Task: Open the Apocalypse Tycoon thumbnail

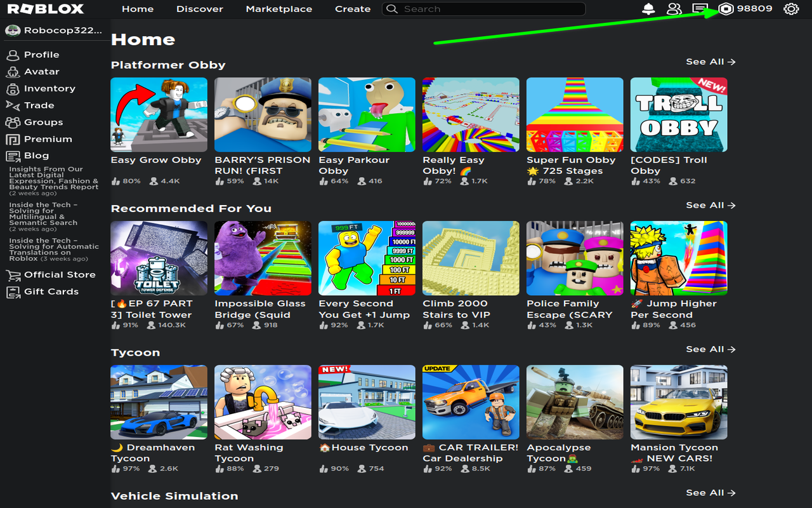Action: (575, 402)
